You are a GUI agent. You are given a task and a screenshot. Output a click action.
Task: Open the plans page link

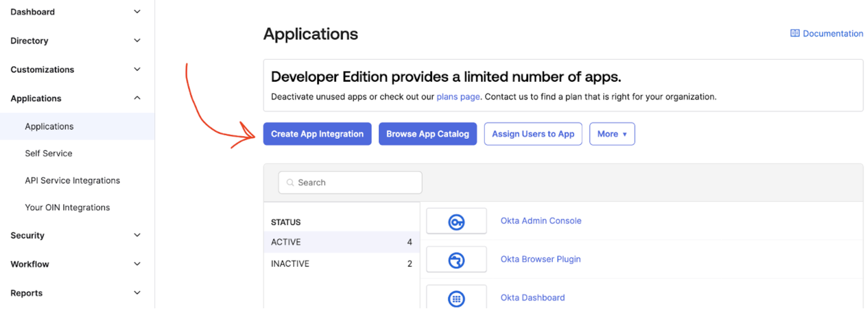click(458, 97)
